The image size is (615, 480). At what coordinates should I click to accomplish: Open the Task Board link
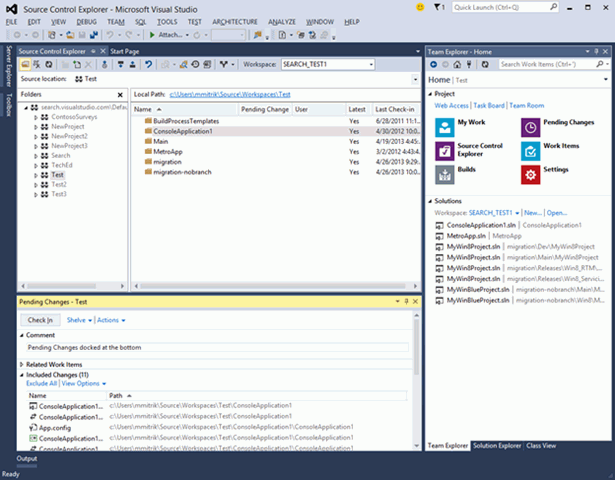(x=489, y=105)
